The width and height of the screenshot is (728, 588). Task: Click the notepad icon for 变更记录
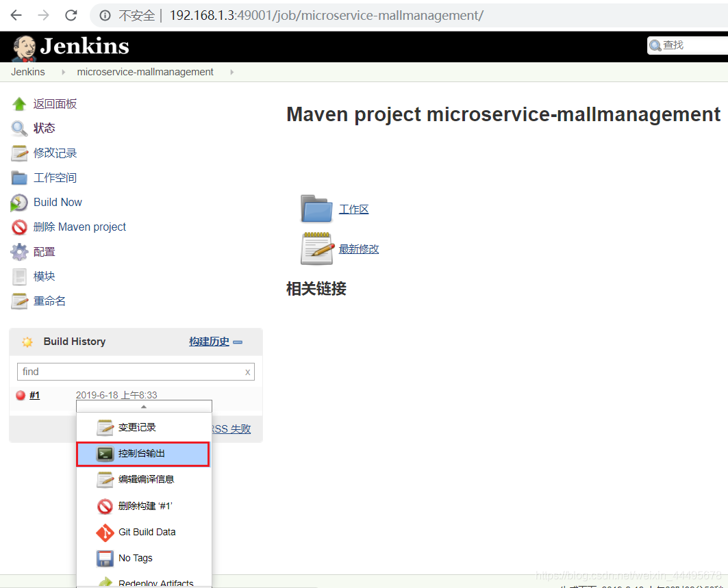pyautogui.click(x=105, y=428)
